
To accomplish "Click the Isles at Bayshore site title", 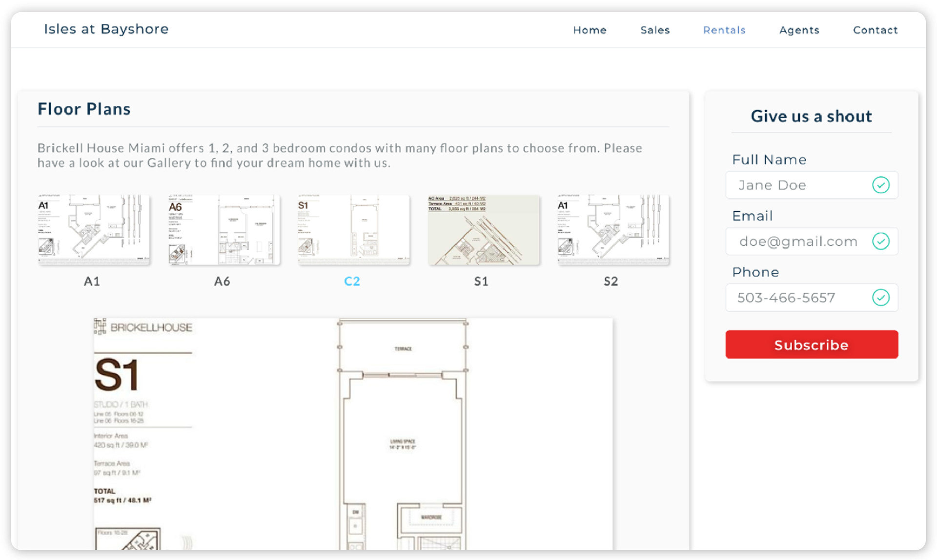I will click(x=106, y=29).
